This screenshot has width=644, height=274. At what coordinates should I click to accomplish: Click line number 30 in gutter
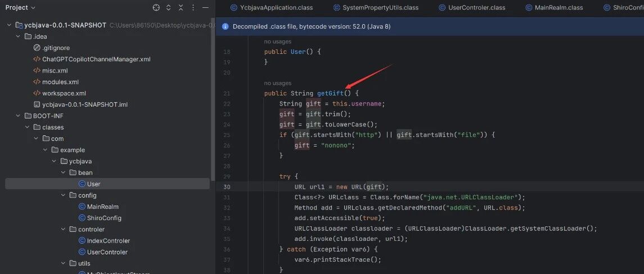(x=227, y=187)
